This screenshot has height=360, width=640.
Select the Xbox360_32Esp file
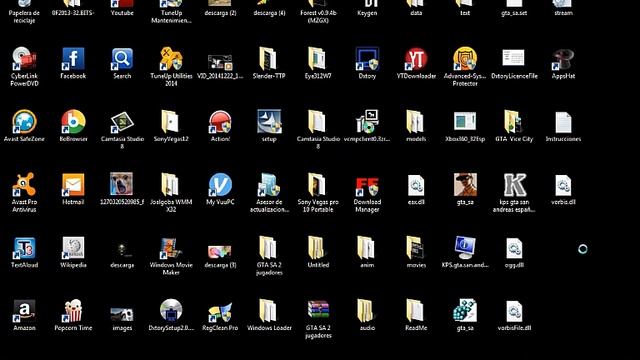pyautogui.click(x=465, y=121)
